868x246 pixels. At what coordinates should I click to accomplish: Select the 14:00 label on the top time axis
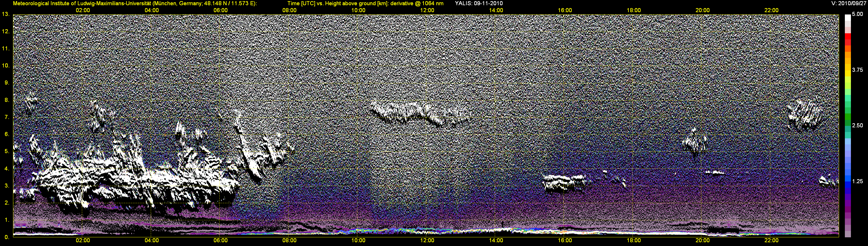point(496,10)
